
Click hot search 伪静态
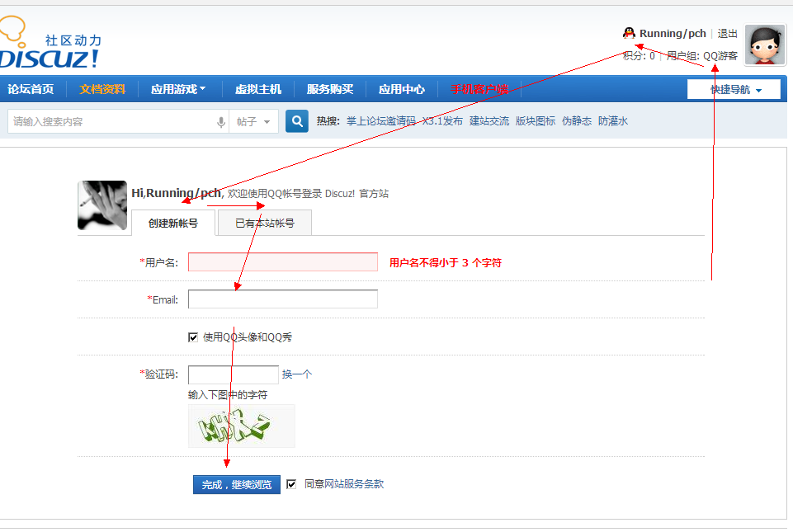pos(577,121)
